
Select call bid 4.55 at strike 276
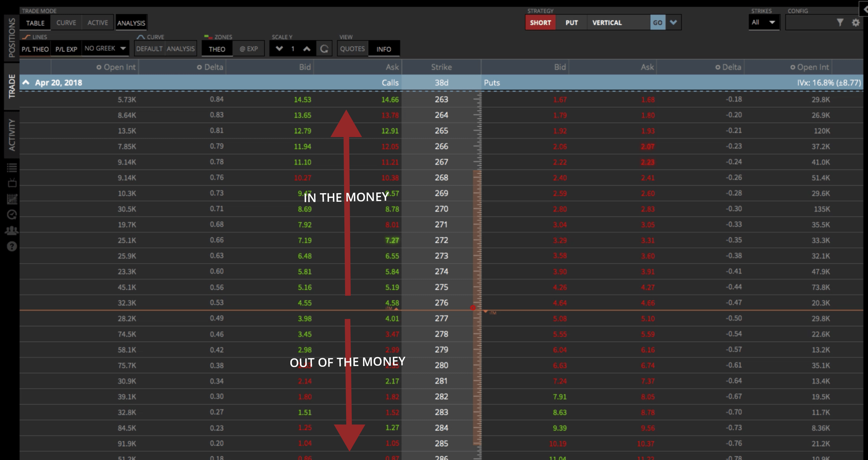[305, 303]
